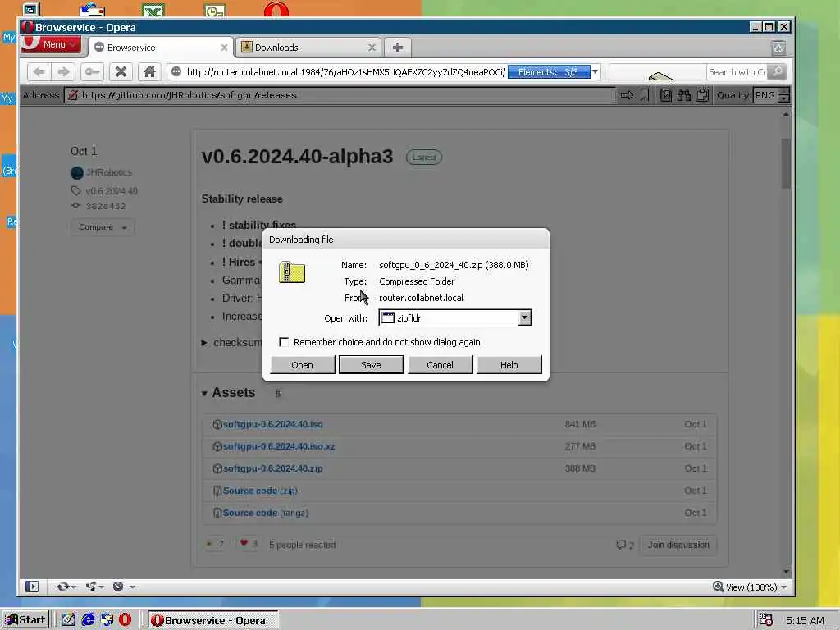Open the Opera Menu button
840x630 pixels.
coord(52,44)
